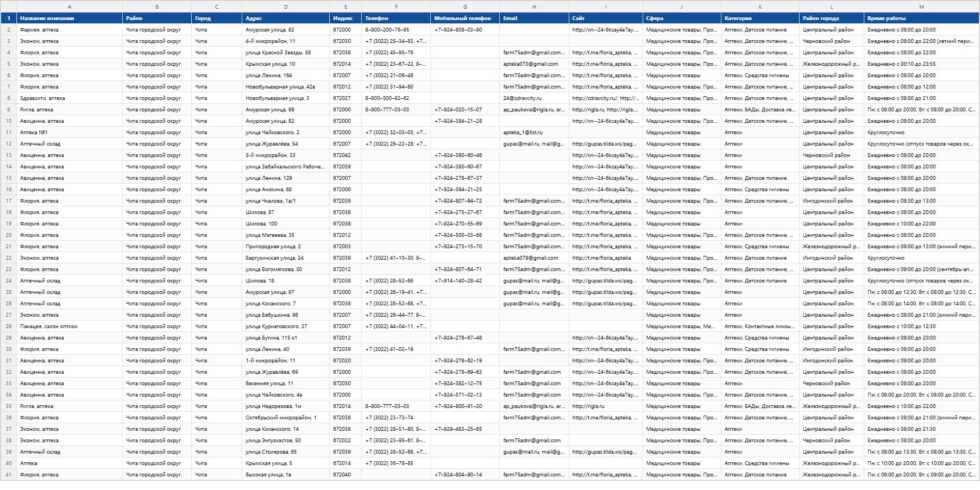Select the 'Аптека №1' cell
This screenshot has width=980, height=490.
point(70,133)
